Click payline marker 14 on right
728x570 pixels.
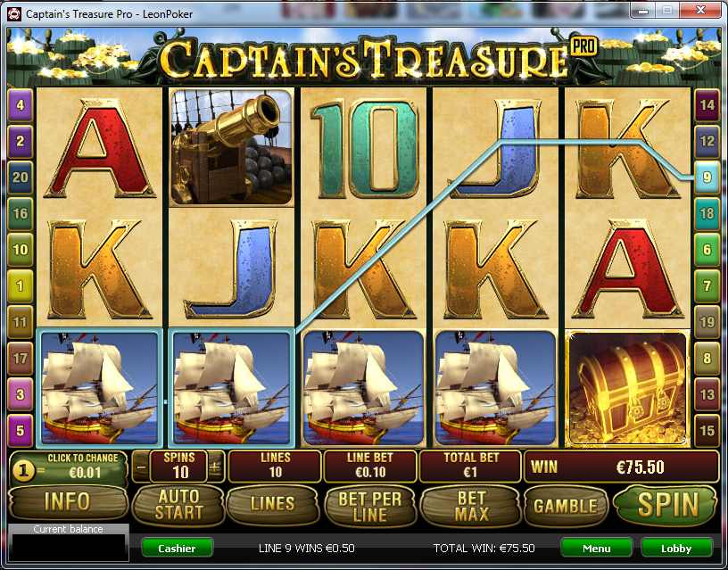click(707, 105)
